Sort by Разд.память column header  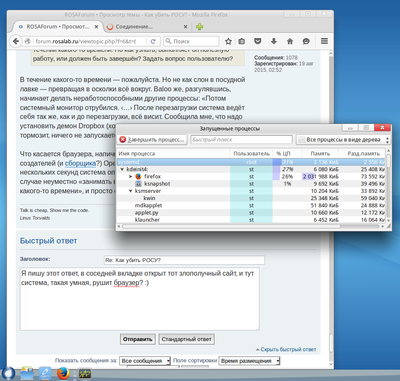[362, 154]
